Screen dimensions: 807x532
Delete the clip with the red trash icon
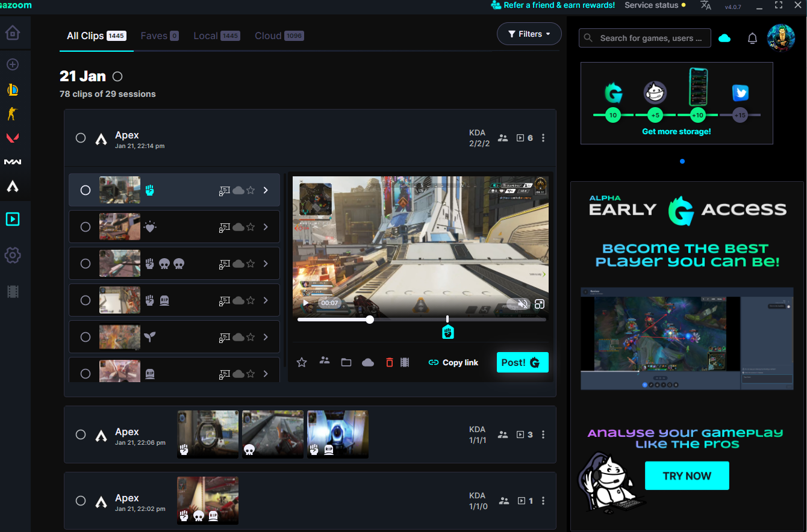[390, 362]
